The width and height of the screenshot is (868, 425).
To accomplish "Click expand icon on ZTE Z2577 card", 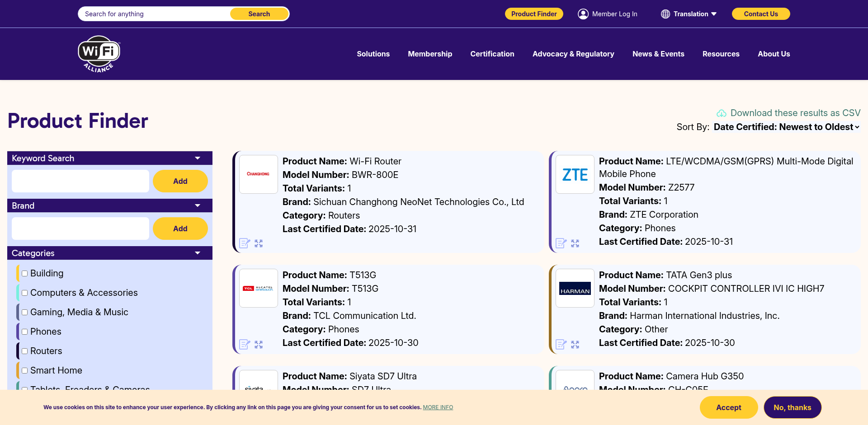I will (x=575, y=243).
